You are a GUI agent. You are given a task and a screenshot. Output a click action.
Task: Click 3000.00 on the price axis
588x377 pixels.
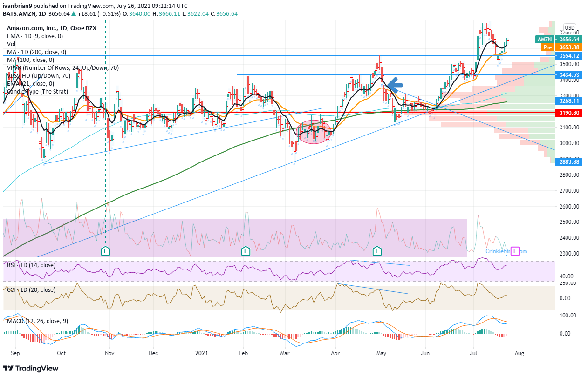[570, 143]
